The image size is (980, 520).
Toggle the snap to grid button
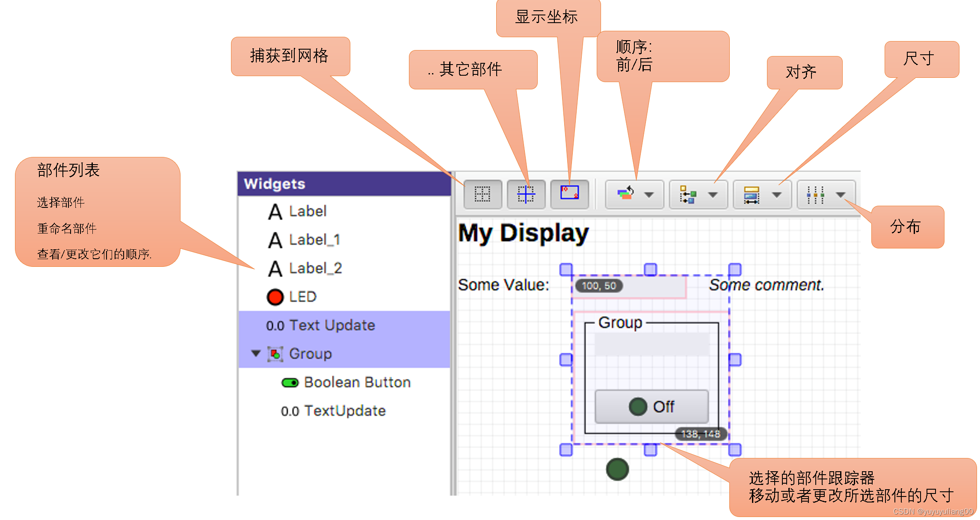pos(483,194)
